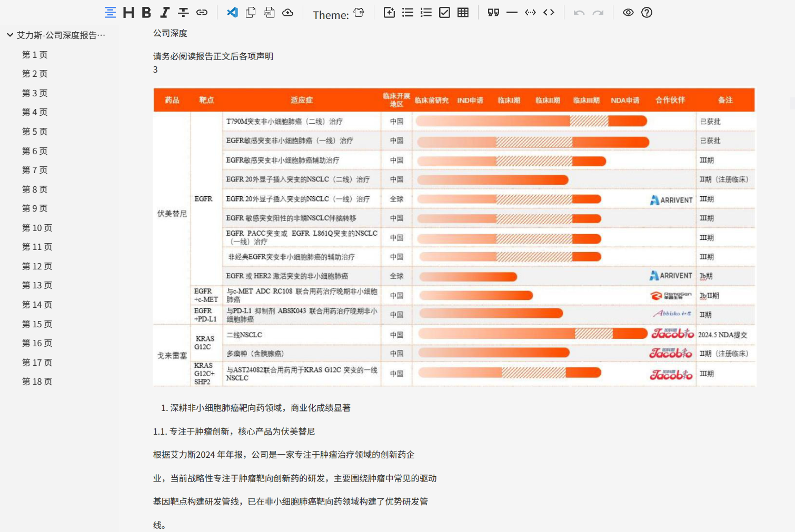The height and width of the screenshot is (532, 795).
Task: Insert a task list checkbox
Action: [444, 12]
